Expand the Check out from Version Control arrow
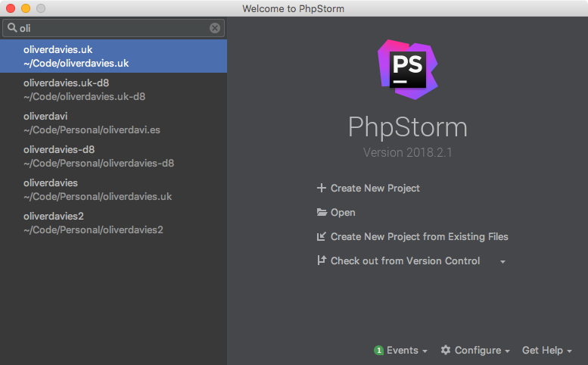The image size is (588, 365). click(502, 262)
